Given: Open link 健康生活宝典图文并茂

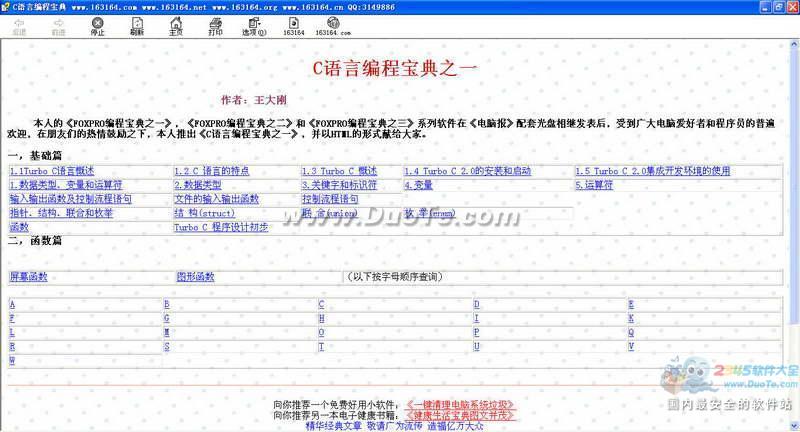Looking at the screenshot, I should [x=460, y=415].
